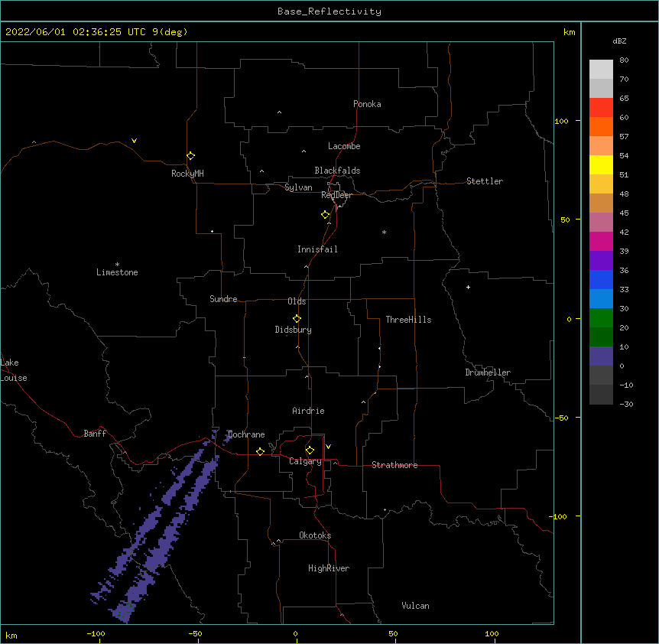Viewport: 659px width, 644px height.
Task: Click the Okotoks city label
Action: [x=315, y=535]
